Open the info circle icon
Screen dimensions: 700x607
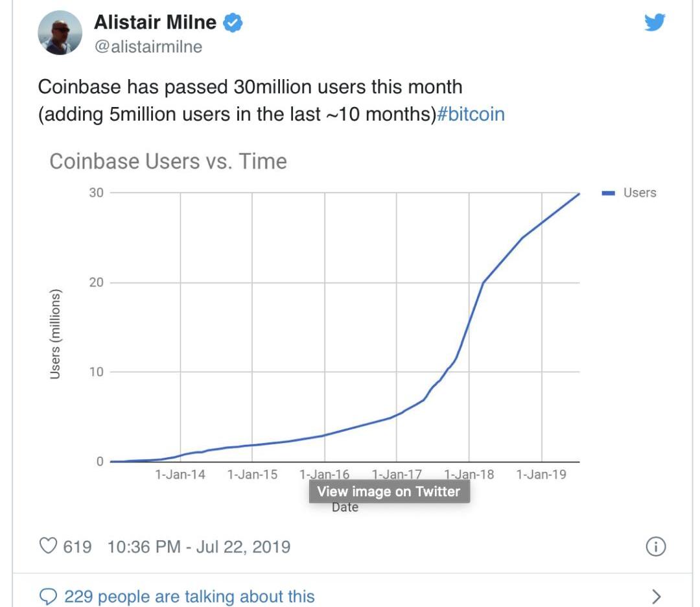[656, 547]
